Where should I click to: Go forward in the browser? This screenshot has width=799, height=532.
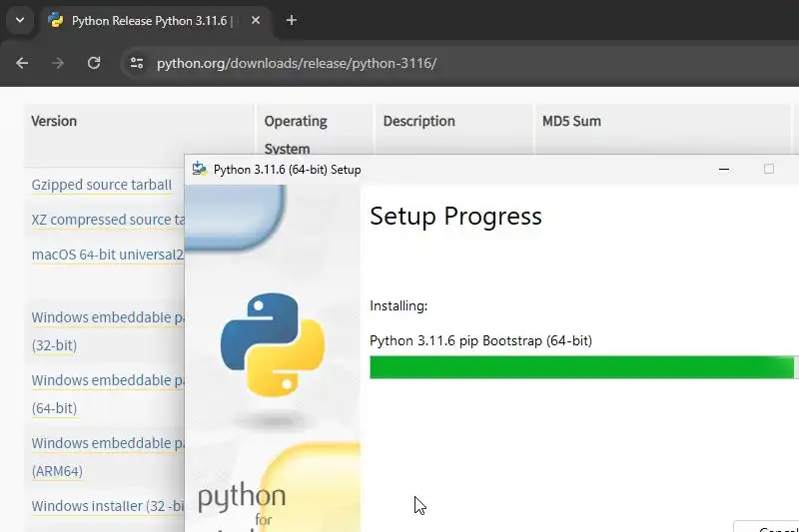pyautogui.click(x=58, y=63)
